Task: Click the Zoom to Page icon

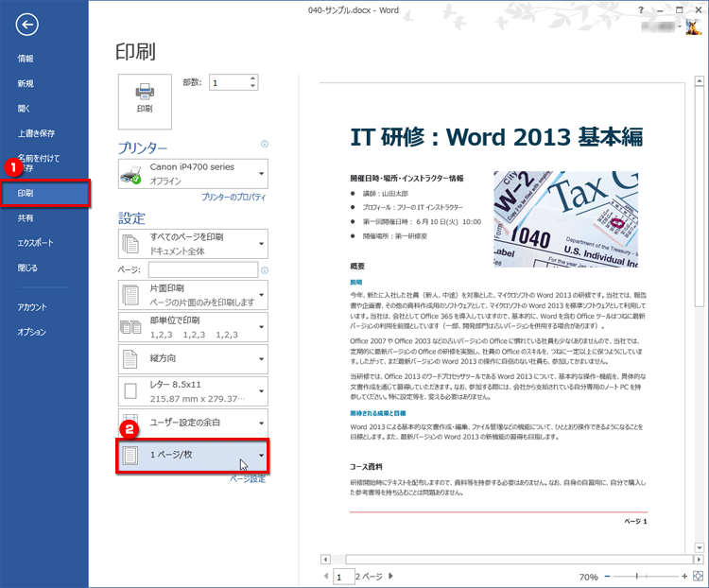Action: [x=698, y=577]
